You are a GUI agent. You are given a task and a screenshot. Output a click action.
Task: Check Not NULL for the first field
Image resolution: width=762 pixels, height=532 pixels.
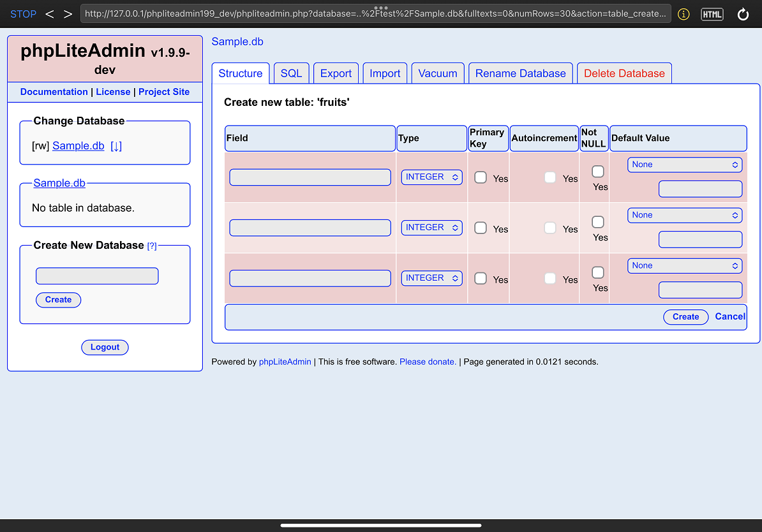click(598, 172)
